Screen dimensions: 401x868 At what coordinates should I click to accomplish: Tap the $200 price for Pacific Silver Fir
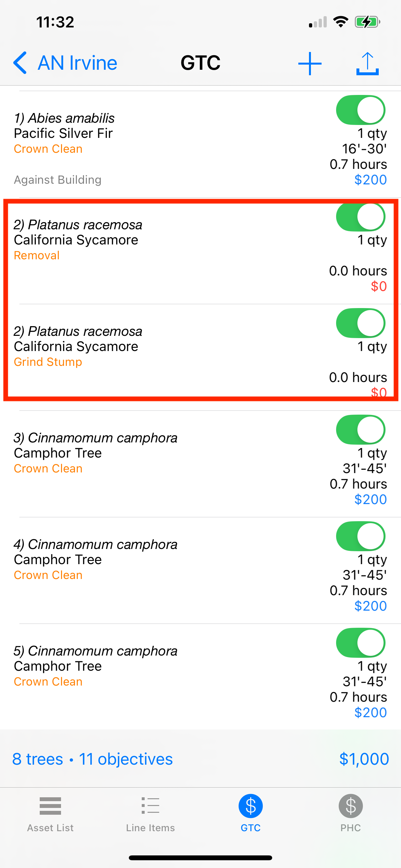370,180
